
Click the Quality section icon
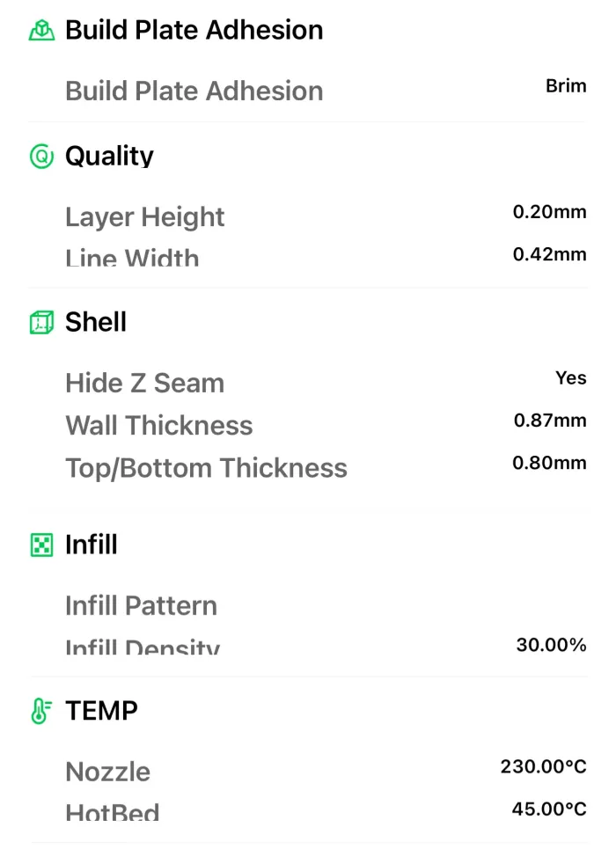[41, 157]
